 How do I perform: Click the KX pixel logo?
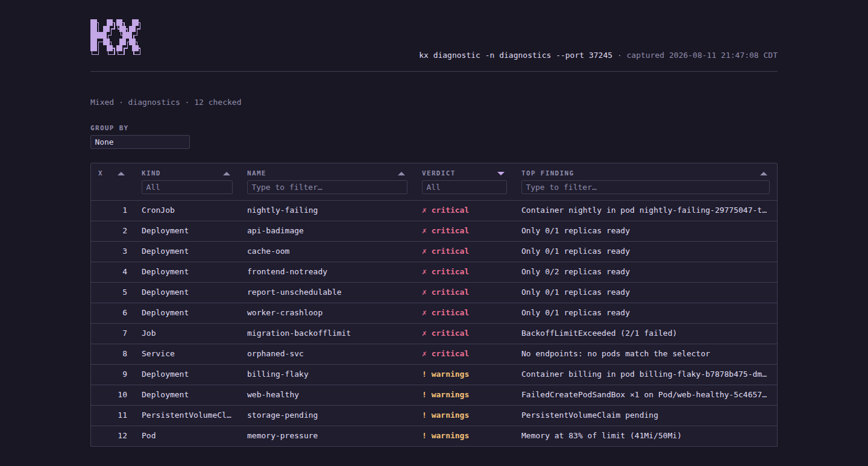[x=115, y=37]
